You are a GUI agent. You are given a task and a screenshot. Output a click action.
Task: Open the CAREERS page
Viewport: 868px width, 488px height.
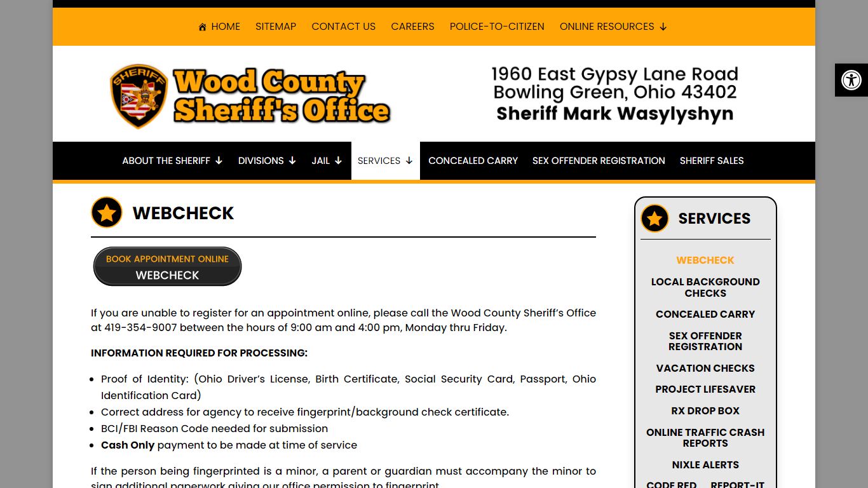click(x=412, y=27)
